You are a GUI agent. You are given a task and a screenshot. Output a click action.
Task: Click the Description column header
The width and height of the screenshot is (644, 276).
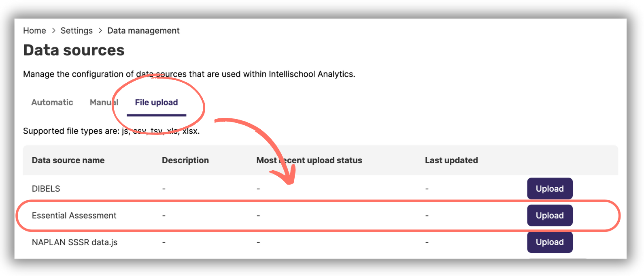pyautogui.click(x=185, y=160)
